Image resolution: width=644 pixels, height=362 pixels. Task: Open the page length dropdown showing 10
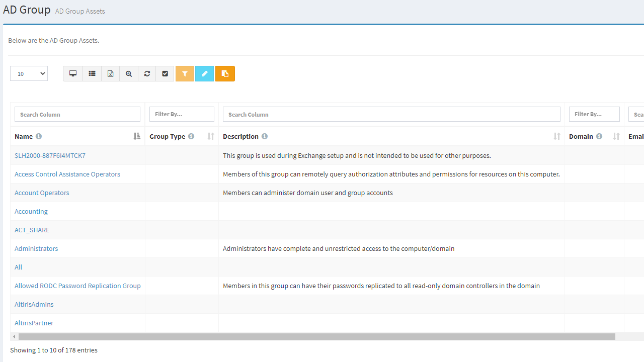pos(29,73)
